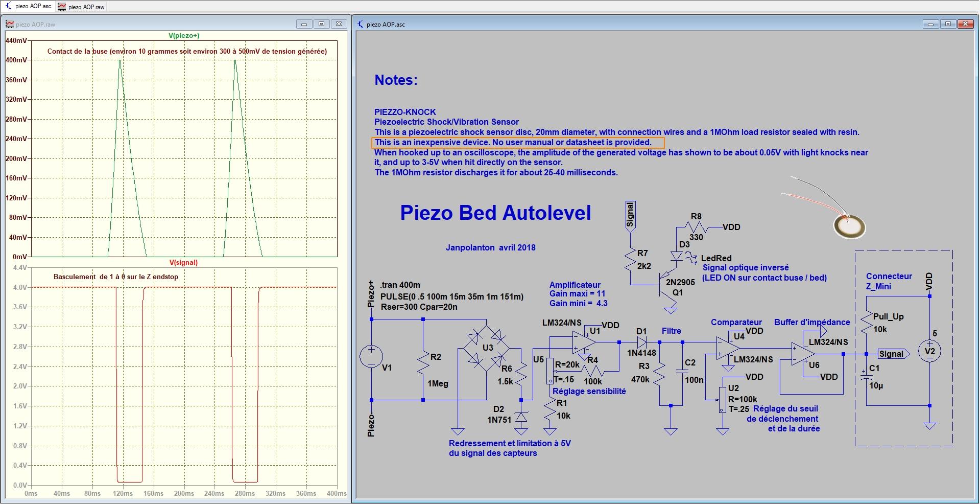
Task: Select the U4 comparator op-amp symbol
Action: point(727,348)
